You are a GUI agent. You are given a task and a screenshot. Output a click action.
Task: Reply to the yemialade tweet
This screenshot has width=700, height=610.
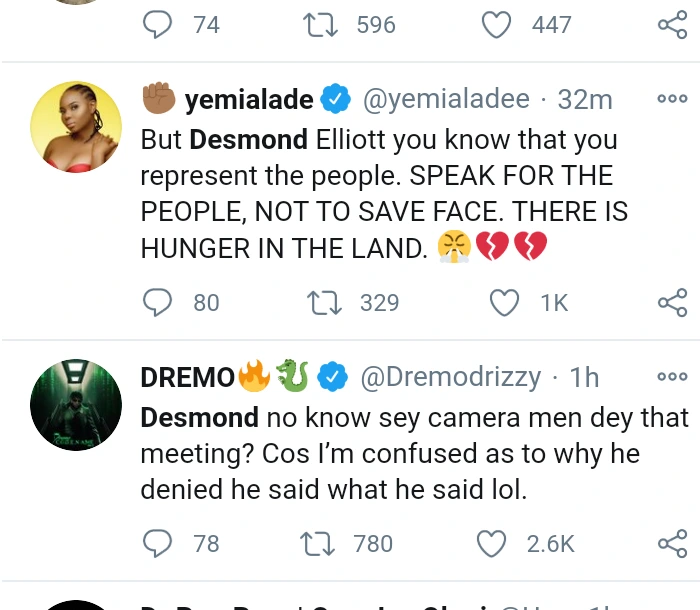pyautogui.click(x=156, y=302)
